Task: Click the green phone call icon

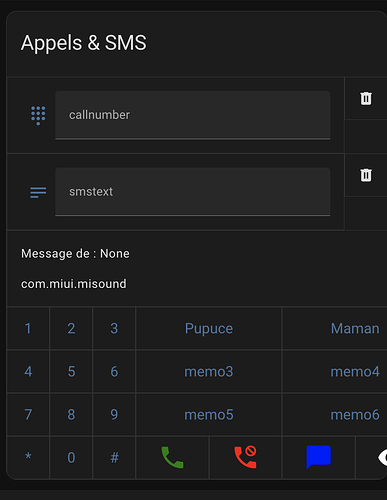Action: pyautogui.click(x=172, y=457)
